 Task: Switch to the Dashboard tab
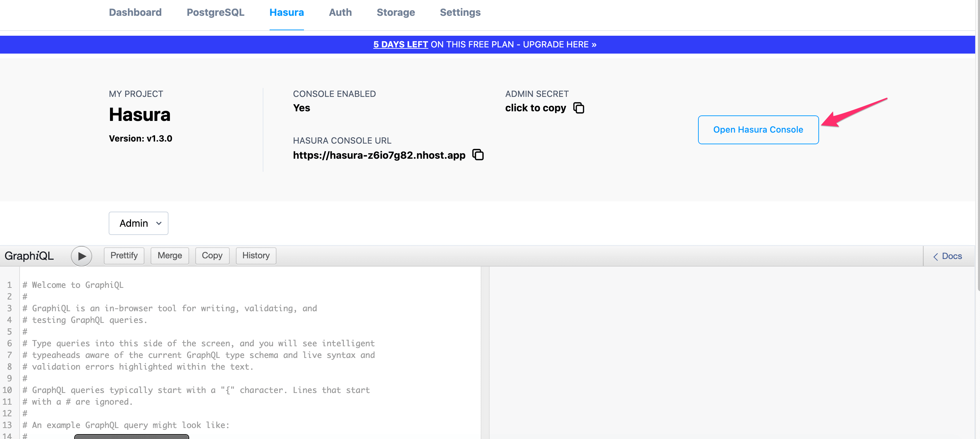click(135, 12)
